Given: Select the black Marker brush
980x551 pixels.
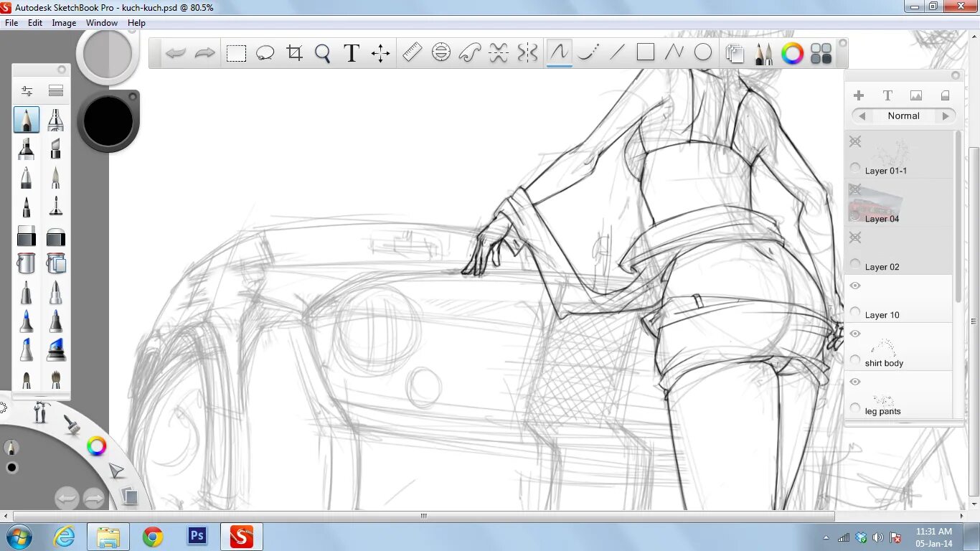Looking at the screenshot, I should pyautogui.click(x=27, y=149).
